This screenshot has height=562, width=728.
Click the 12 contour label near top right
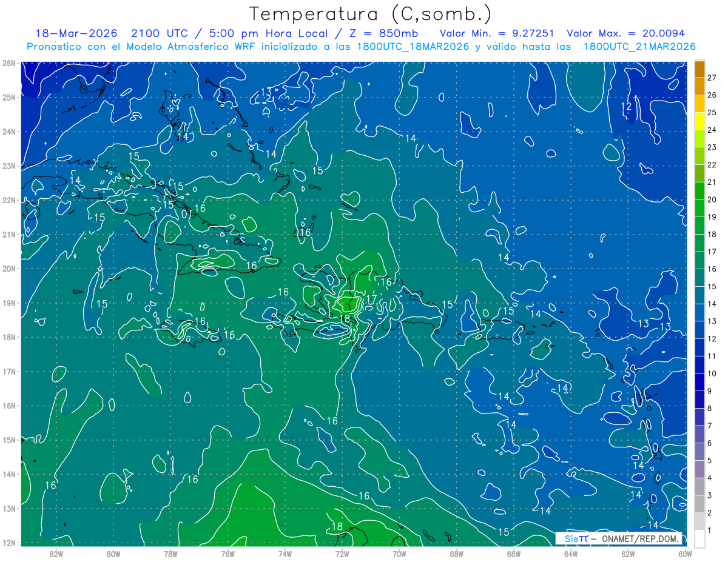coord(627,107)
